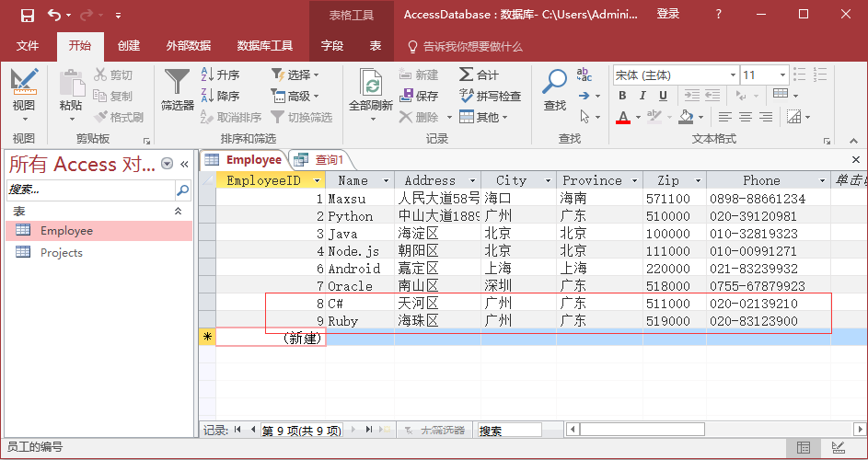Toggle underline text formatting

pyautogui.click(x=663, y=96)
